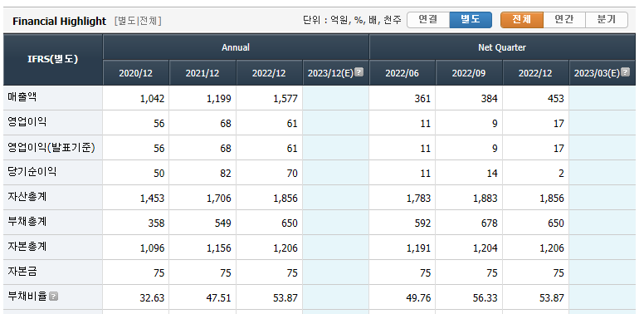644x314 pixels.
Task: Click 부채비율 quarterly value 56.33
Action: pyautogui.click(x=485, y=298)
